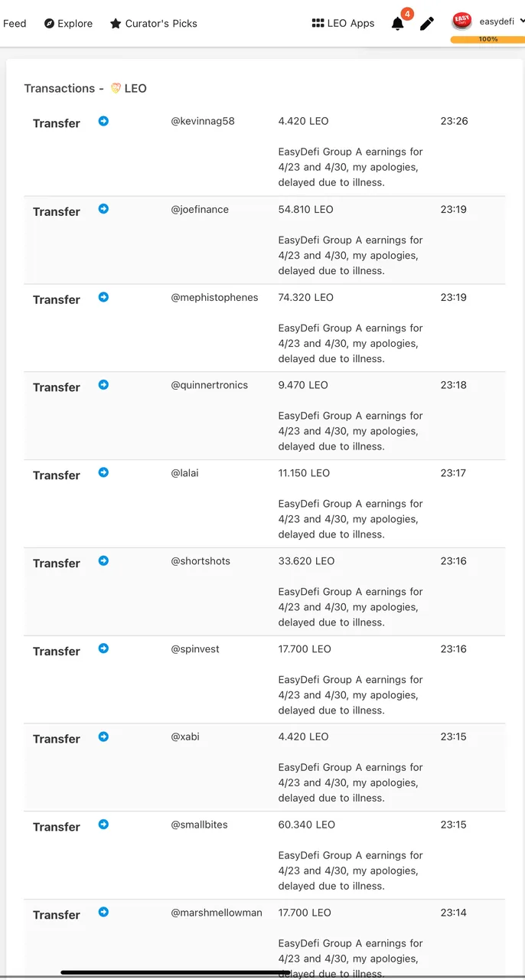This screenshot has height=980, width=525.
Task: Go to the Explore tab
Action: [68, 24]
